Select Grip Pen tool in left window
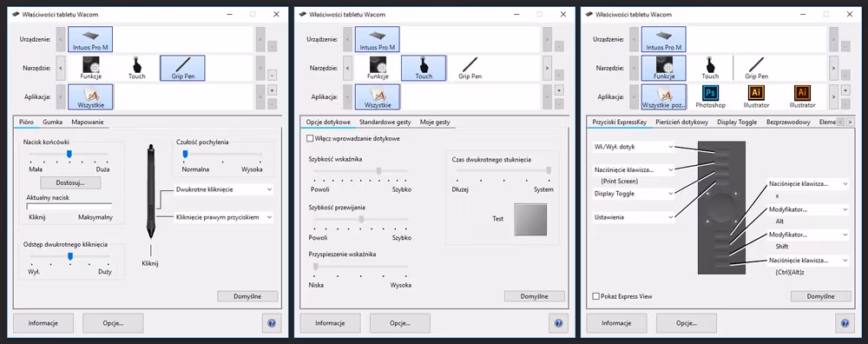Viewport: 868px width, 344px height. coord(182,68)
